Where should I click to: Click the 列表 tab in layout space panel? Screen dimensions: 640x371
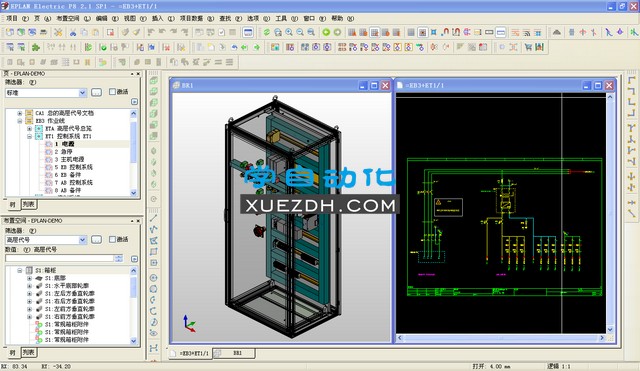[x=29, y=352]
